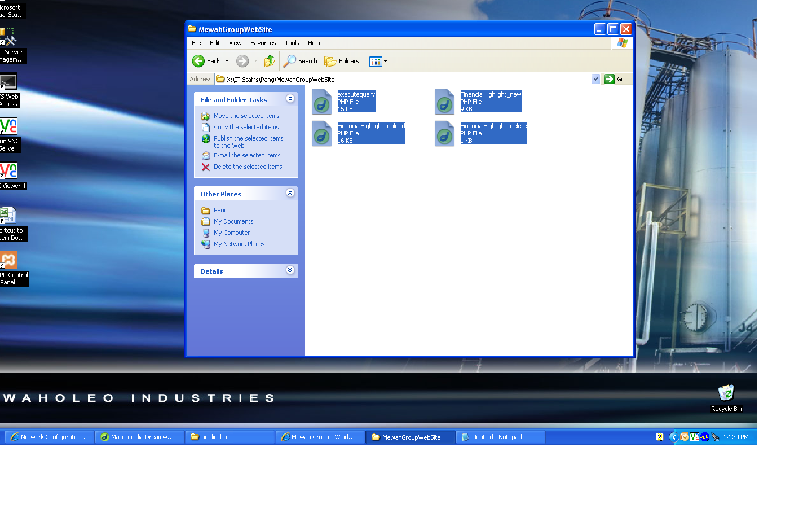
Task: Collapse the Other Places panel
Action: tap(290, 193)
